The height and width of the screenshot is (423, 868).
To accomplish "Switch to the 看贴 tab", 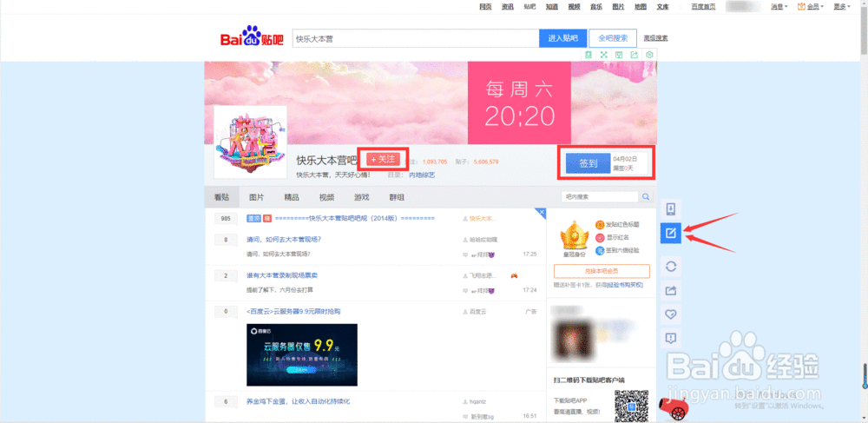I will point(221,197).
